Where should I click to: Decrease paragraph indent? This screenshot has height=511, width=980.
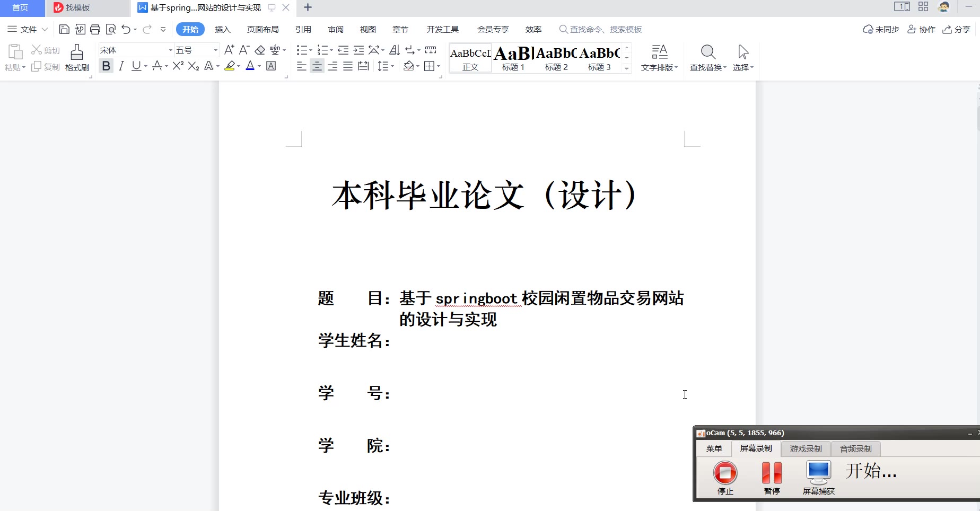[343, 50]
